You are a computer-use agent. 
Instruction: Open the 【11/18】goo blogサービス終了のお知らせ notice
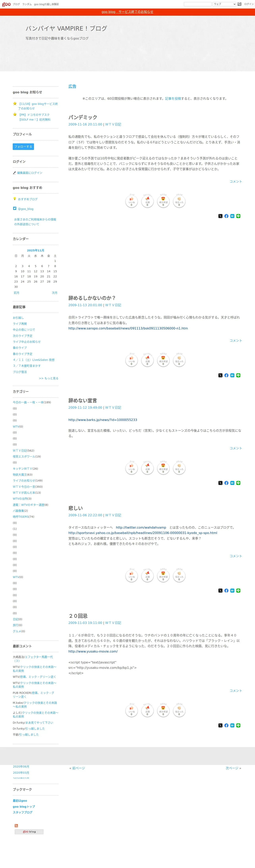pos(38,106)
